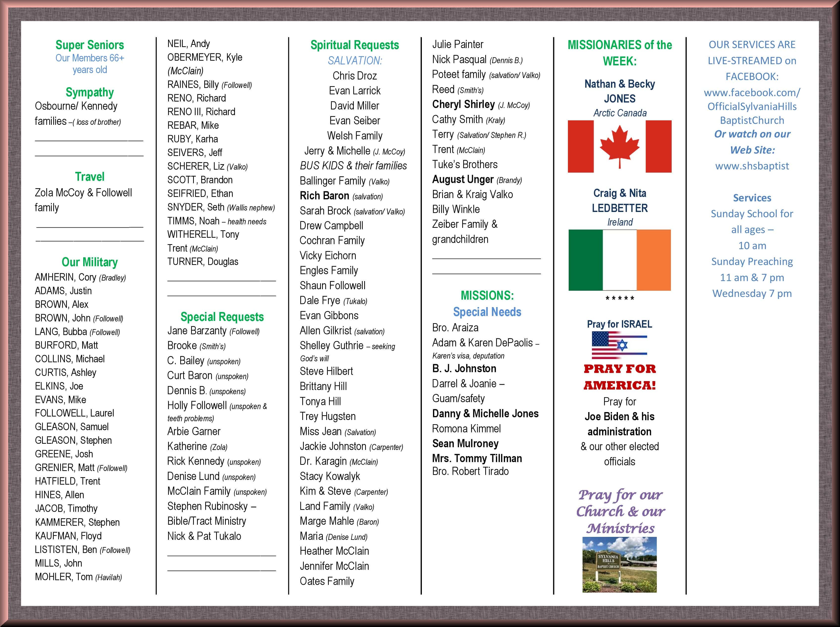The image size is (840, 627).
Task: Click 'NEIL, Andy' entry
Action: 189,44
